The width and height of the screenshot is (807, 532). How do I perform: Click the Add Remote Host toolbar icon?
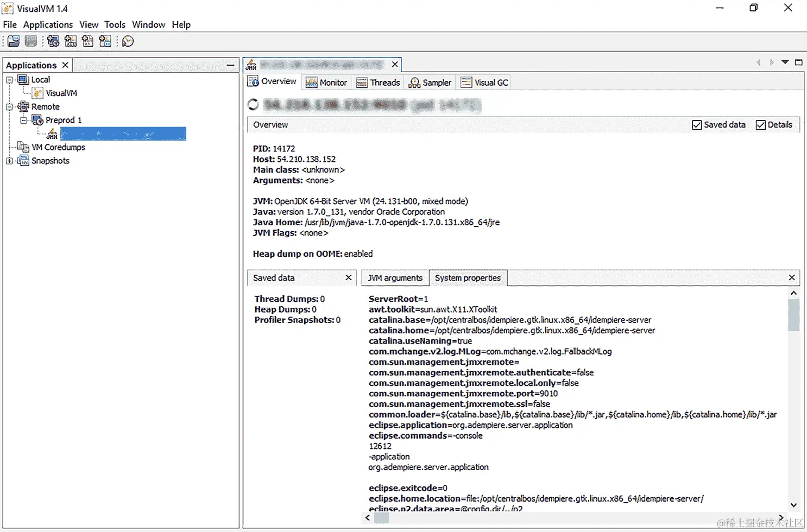point(53,41)
